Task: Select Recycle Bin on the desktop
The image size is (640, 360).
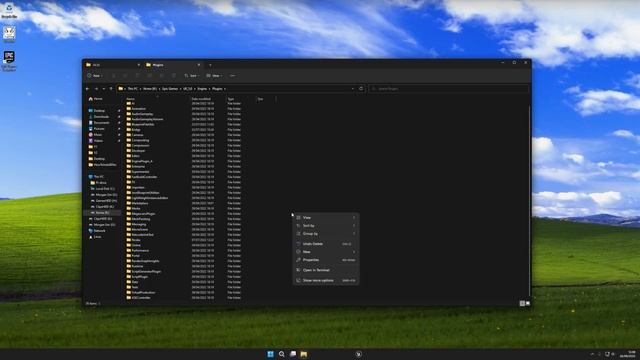Action: click(x=9, y=11)
